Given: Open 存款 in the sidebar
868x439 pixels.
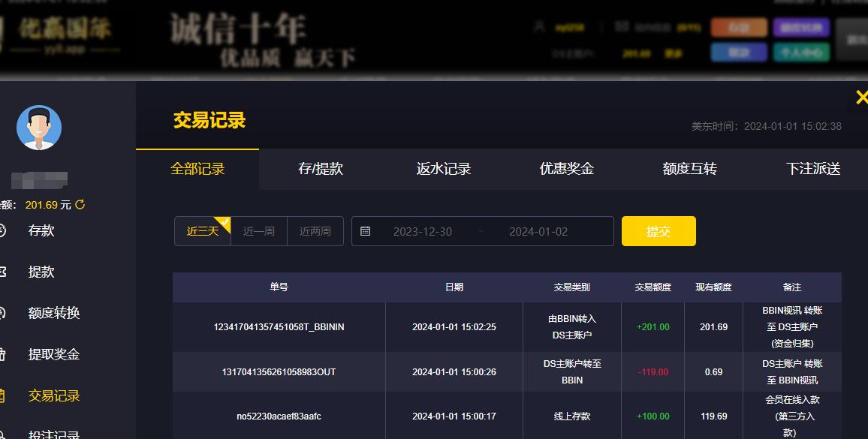Looking at the screenshot, I should tap(41, 230).
